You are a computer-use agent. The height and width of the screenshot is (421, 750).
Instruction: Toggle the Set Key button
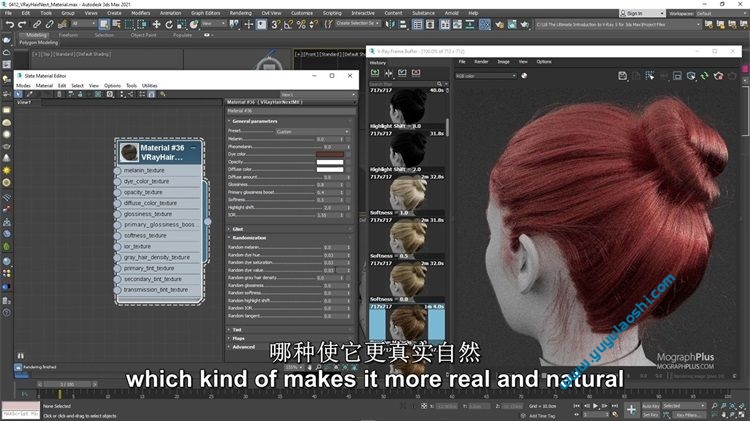[x=651, y=415]
